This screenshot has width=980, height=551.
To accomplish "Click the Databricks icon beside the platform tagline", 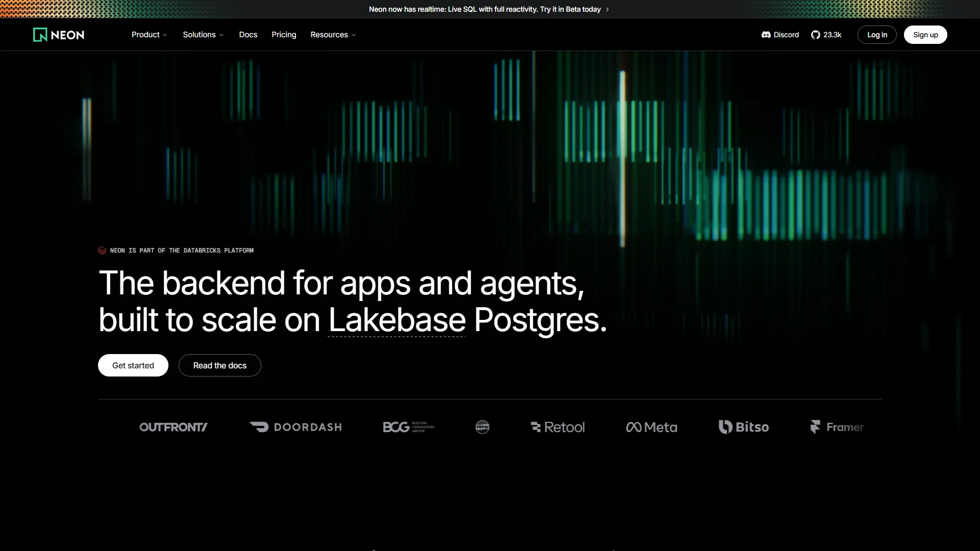I will coord(102,251).
